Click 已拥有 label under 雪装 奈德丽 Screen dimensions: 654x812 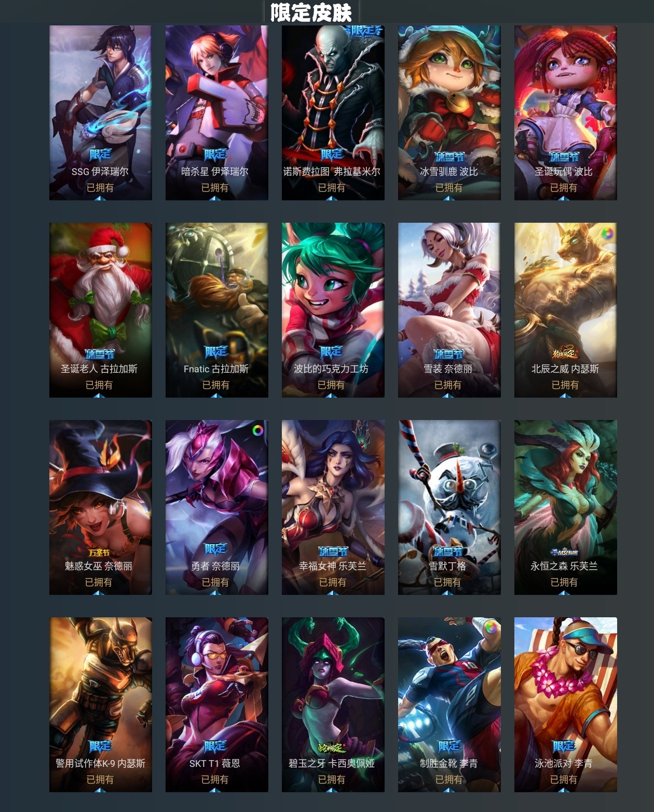448,385
